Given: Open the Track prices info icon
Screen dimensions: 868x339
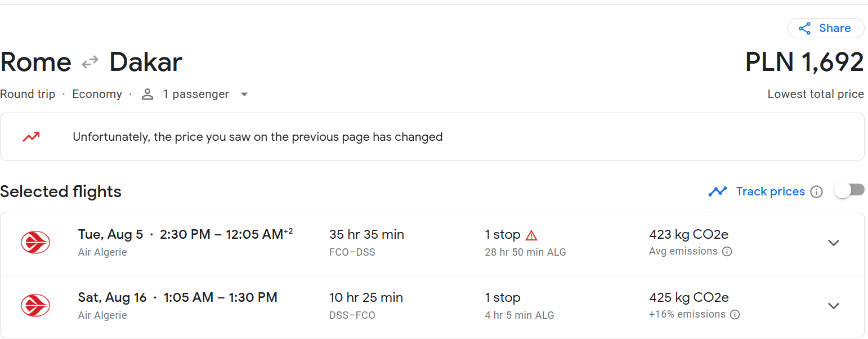Looking at the screenshot, I should 816,192.
